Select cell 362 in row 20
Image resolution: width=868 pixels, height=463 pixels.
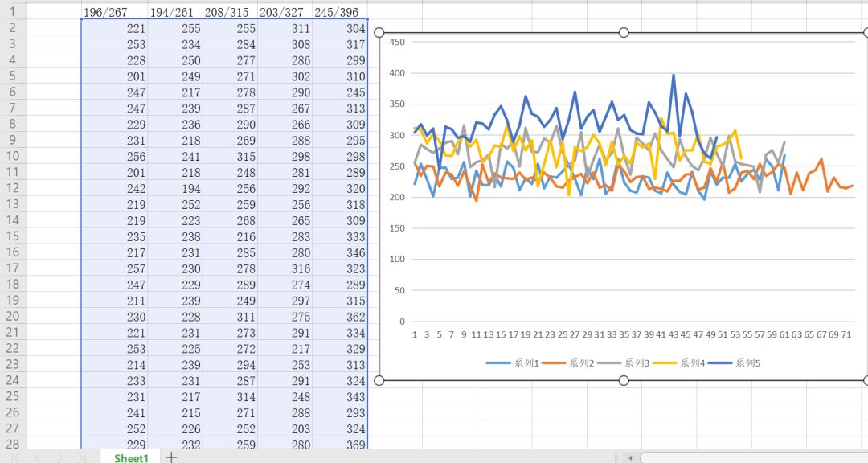pos(340,318)
